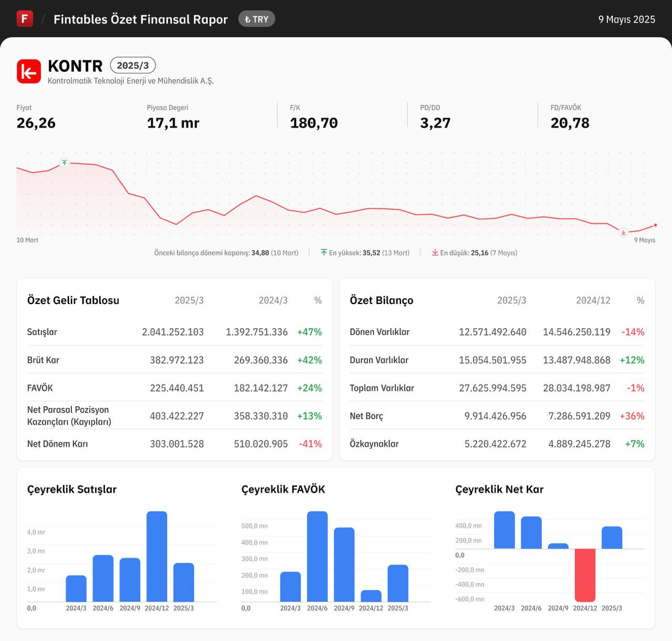Image resolution: width=672 pixels, height=641 pixels.
Task: Click the 2024/6 bar in Çeyreklik FAVÖK
Action: 317,556
